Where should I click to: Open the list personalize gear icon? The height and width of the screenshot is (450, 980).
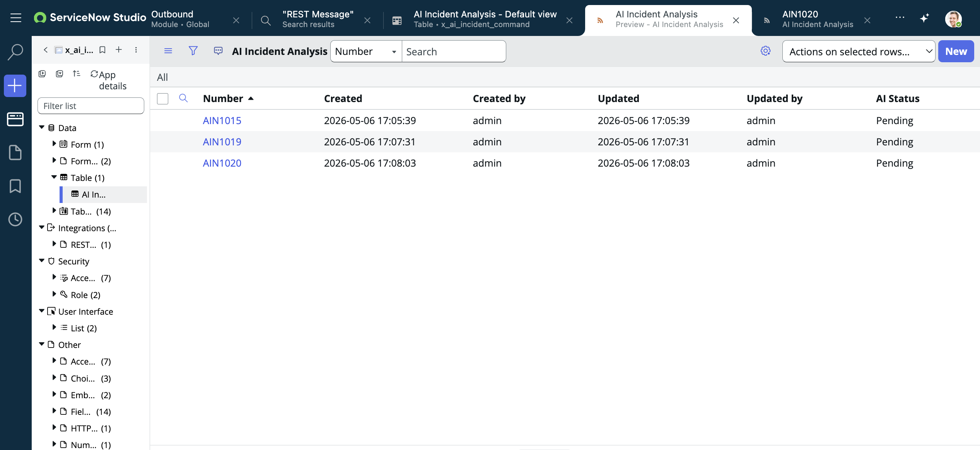(765, 51)
